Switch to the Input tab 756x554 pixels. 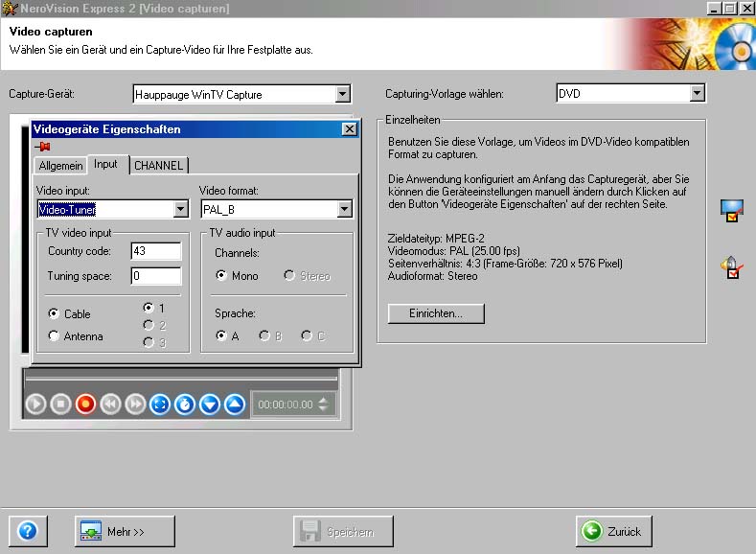105,164
